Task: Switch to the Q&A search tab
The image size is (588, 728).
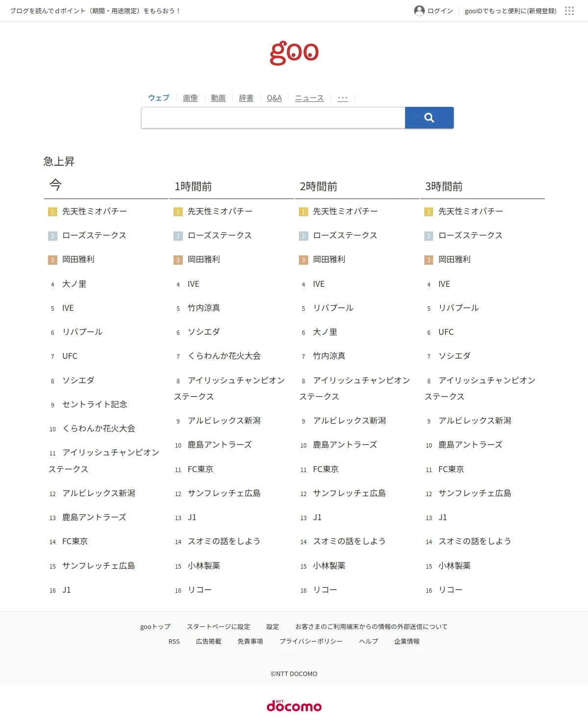Action: pyautogui.click(x=274, y=98)
